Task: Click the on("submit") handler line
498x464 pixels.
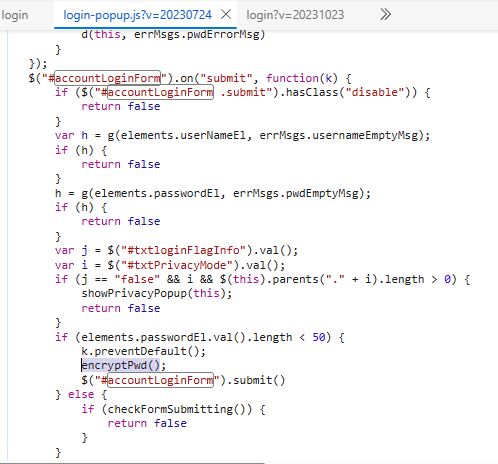Action: click(190, 78)
